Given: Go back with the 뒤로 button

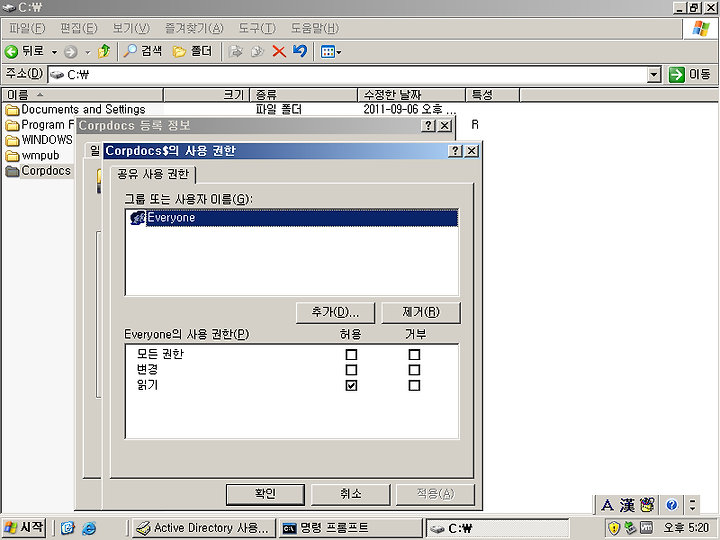Looking at the screenshot, I should [x=25, y=51].
